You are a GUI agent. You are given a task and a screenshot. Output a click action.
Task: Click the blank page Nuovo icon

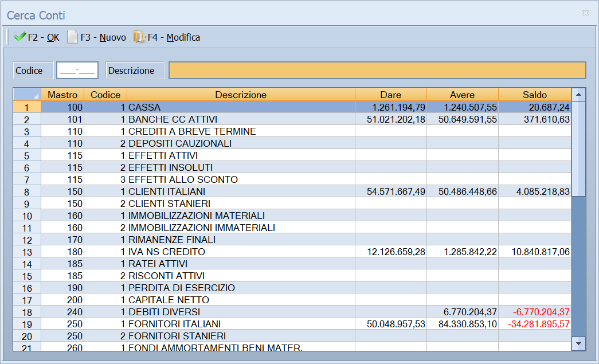click(x=72, y=37)
